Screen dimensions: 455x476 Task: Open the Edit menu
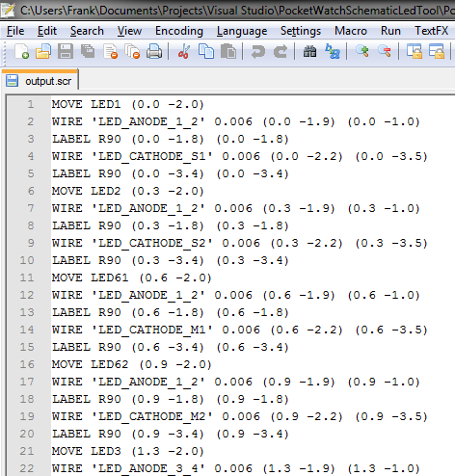pos(47,31)
